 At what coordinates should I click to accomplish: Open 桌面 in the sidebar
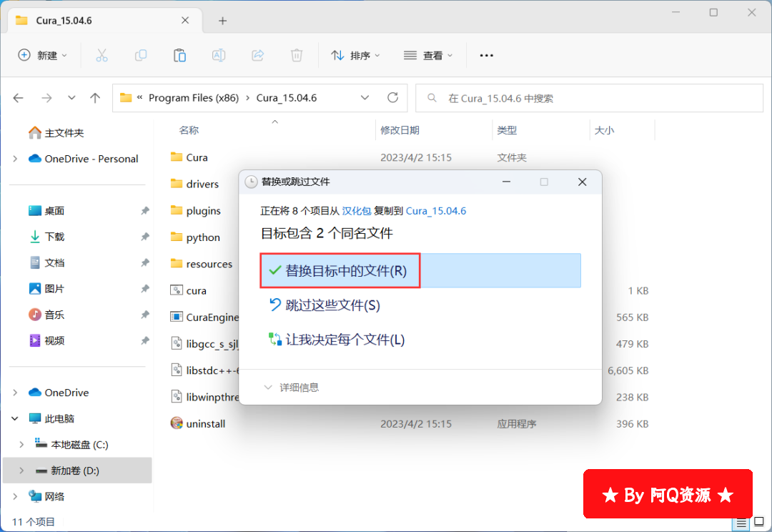pyautogui.click(x=46, y=211)
